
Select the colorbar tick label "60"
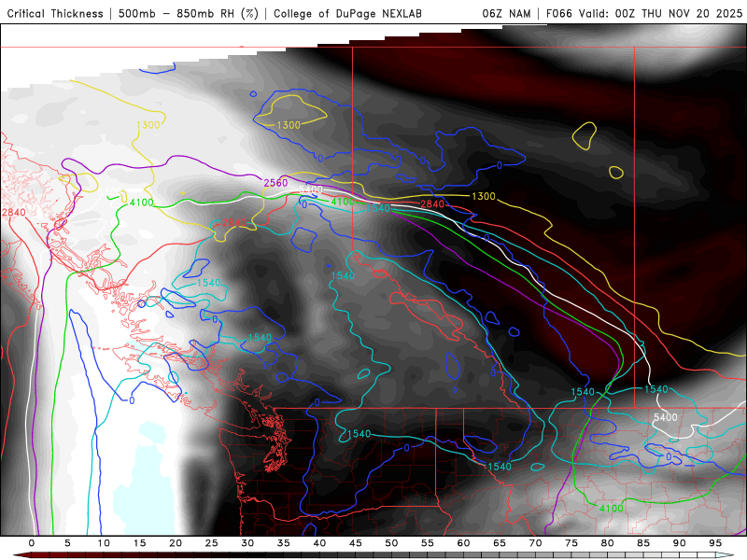[463, 543]
